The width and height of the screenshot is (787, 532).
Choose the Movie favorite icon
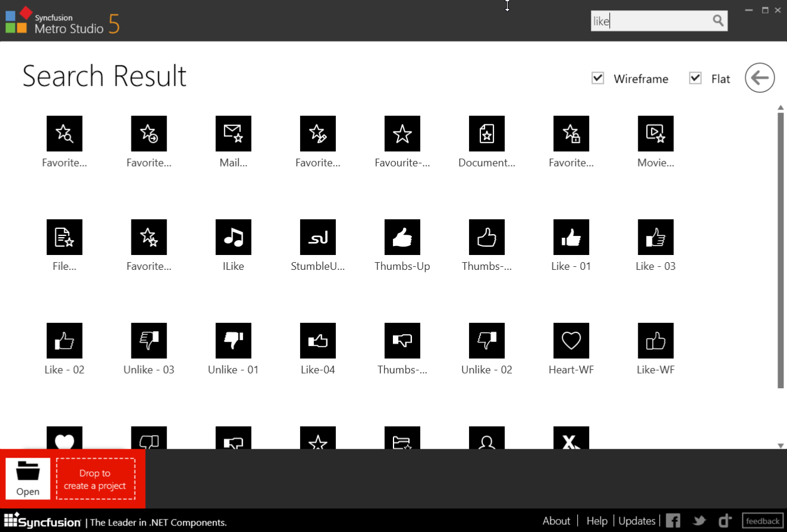655,134
